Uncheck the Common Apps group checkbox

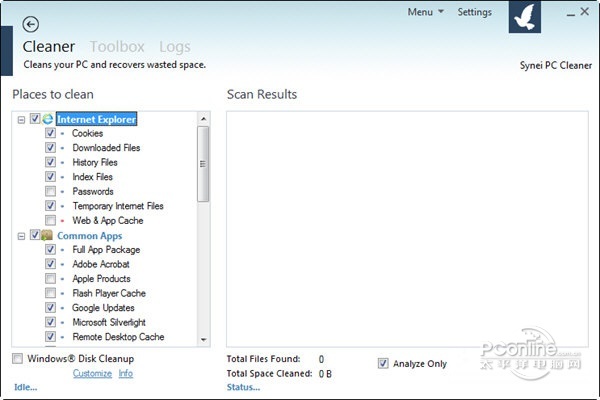35,235
